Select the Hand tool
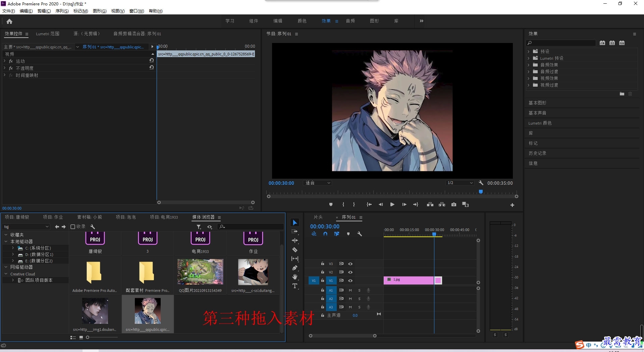Screen dimensions: 644x352 click(x=295, y=277)
